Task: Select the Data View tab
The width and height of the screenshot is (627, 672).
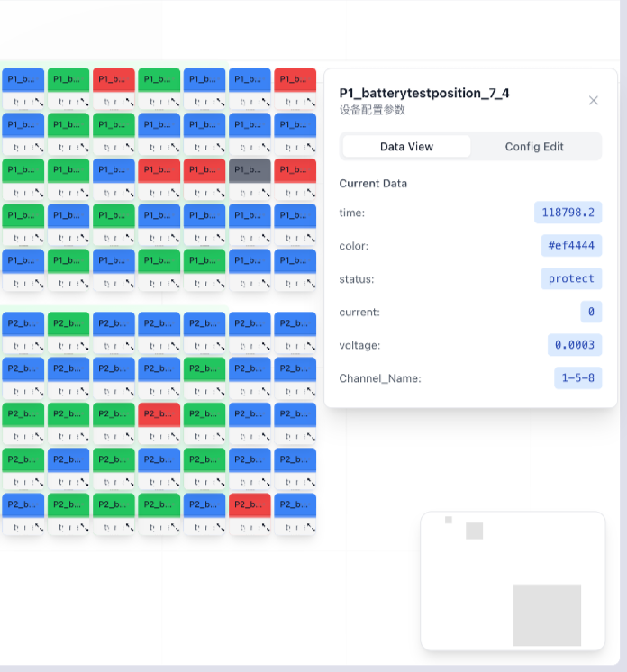Action: (x=406, y=147)
